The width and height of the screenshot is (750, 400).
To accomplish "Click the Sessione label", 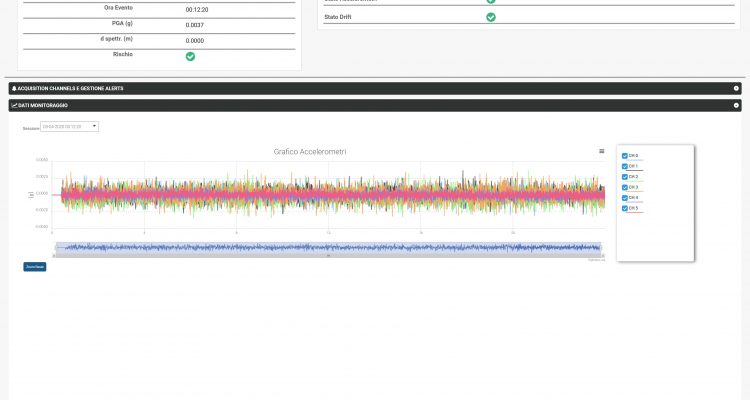I will pyautogui.click(x=31, y=128).
